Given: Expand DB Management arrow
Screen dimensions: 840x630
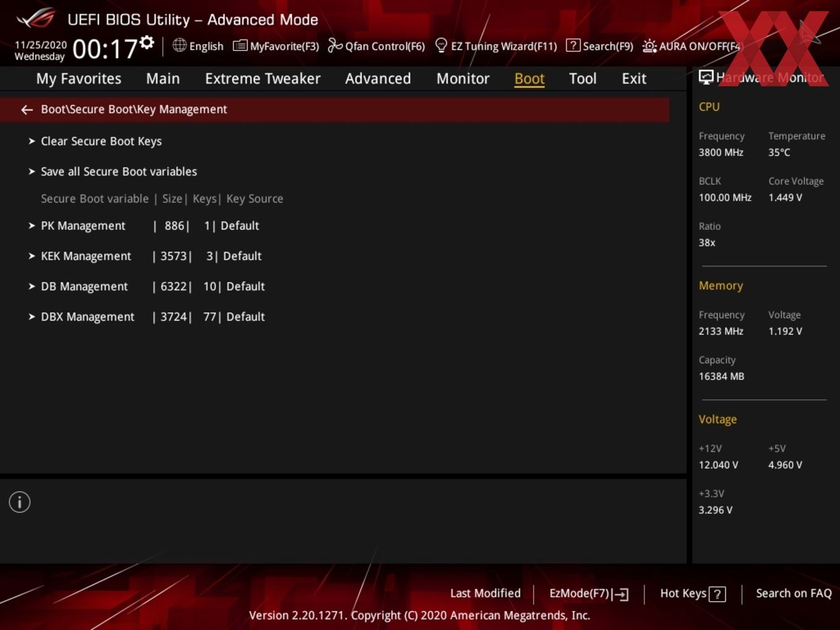Looking at the screenshot, I should tap(31, 286).
